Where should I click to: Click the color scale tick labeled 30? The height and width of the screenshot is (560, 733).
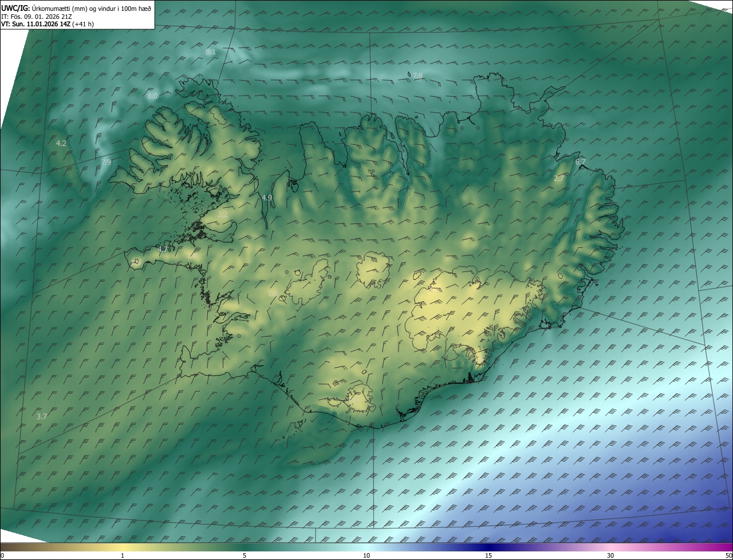610,556
